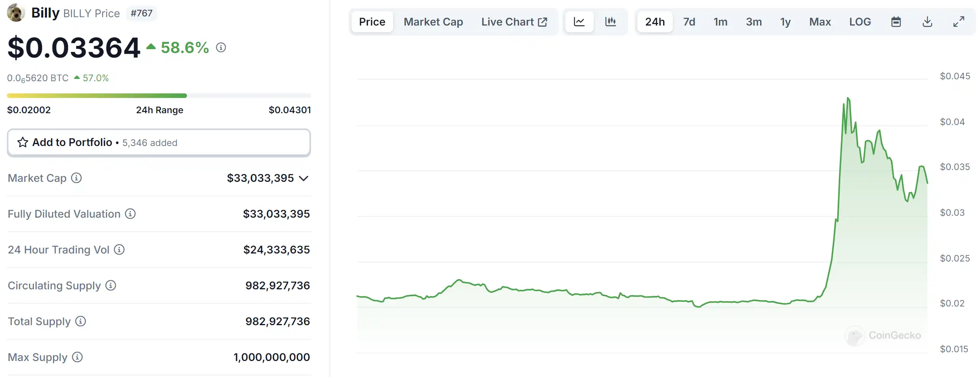Screen dimensions: 980x377
Task: Click the Billy coin avatar image
Action: click(x=16, y=13)
